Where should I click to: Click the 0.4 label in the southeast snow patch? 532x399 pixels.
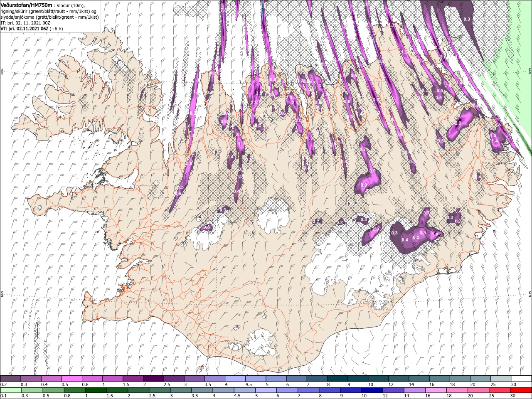pyautogui.click(x=405, y=240)
